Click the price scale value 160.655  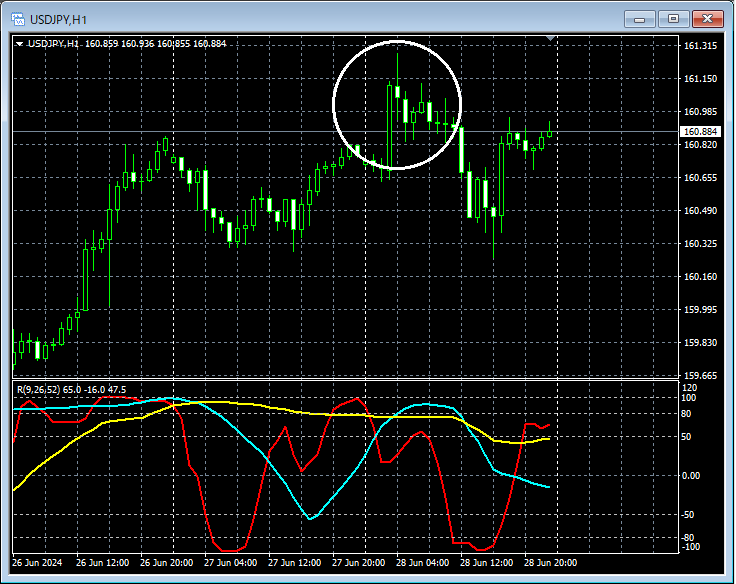700,177
